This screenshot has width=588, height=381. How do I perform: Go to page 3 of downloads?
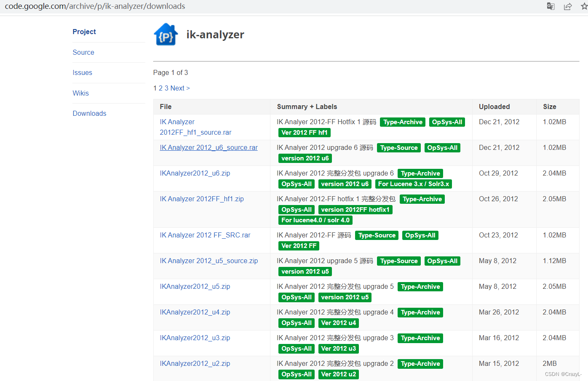coord(166,88)
